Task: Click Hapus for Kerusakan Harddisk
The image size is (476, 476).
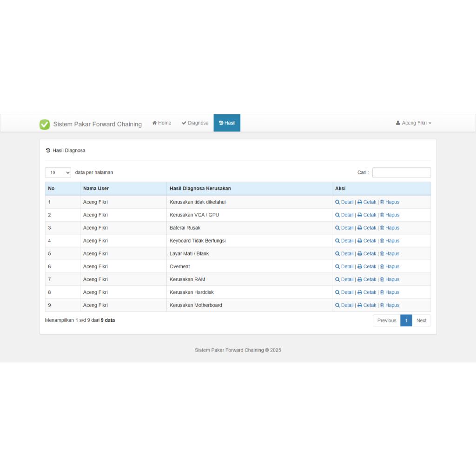Action: [390, 292]
